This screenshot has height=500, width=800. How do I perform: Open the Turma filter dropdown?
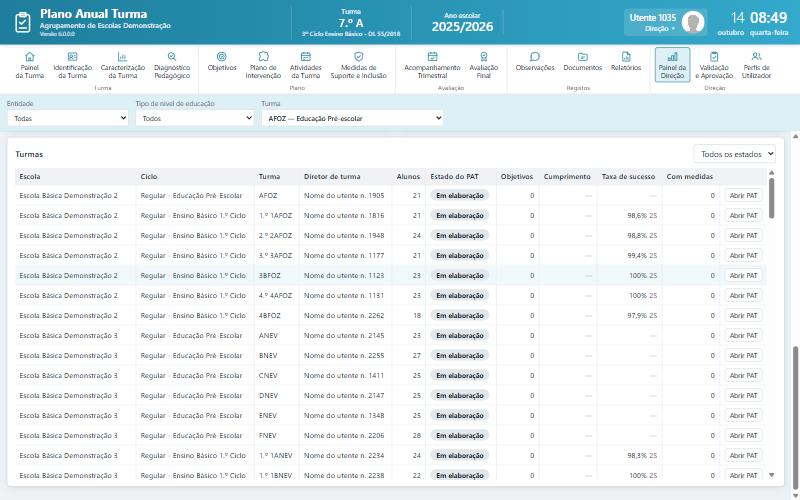[x=352, y=118]
